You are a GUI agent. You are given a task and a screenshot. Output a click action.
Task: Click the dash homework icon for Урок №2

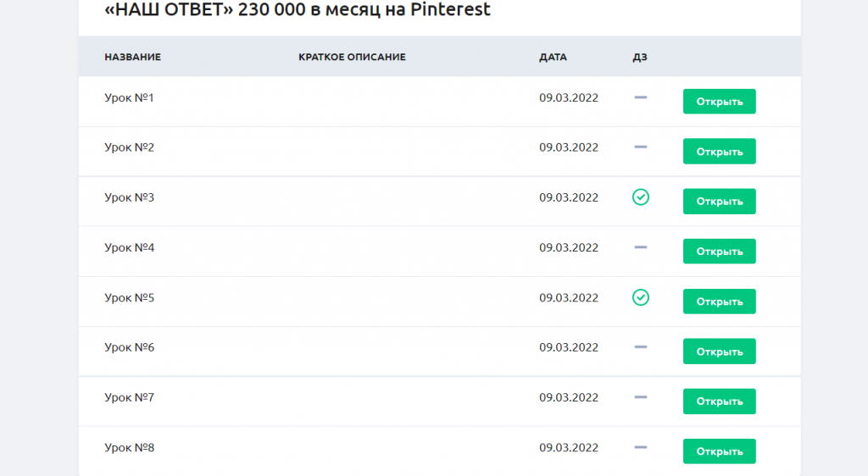tap(641, 147)
